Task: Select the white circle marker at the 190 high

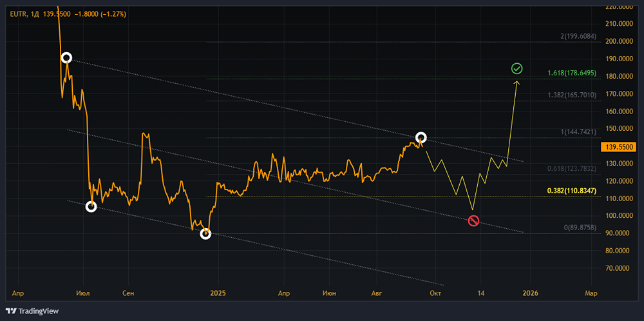Action: pyautogui.click(x=66, y=58)
